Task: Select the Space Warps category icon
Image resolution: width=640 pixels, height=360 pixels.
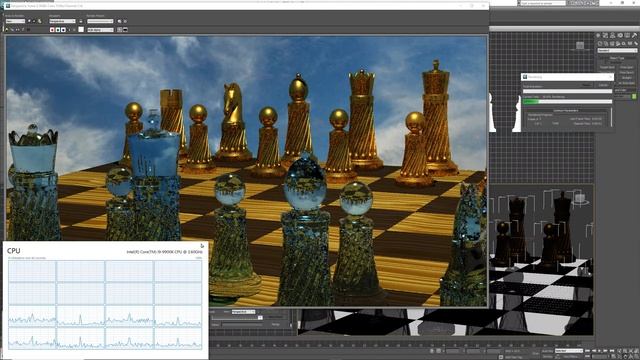Action: click(629, 44)
